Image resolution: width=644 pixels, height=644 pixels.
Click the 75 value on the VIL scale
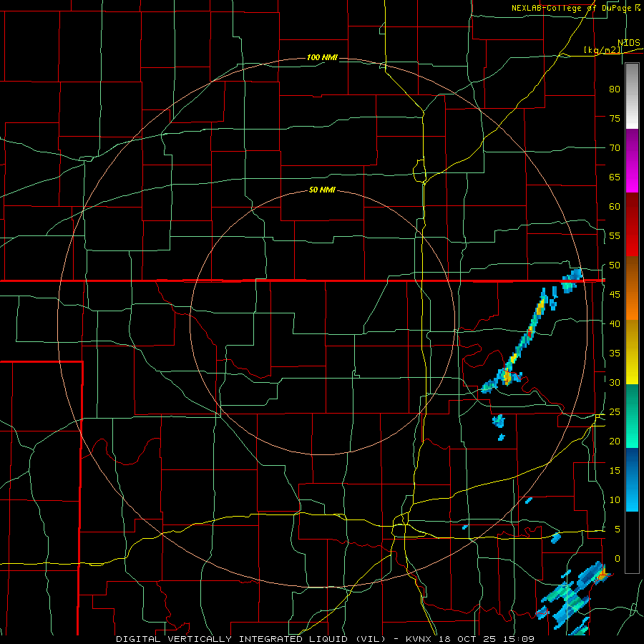(615, 118)
